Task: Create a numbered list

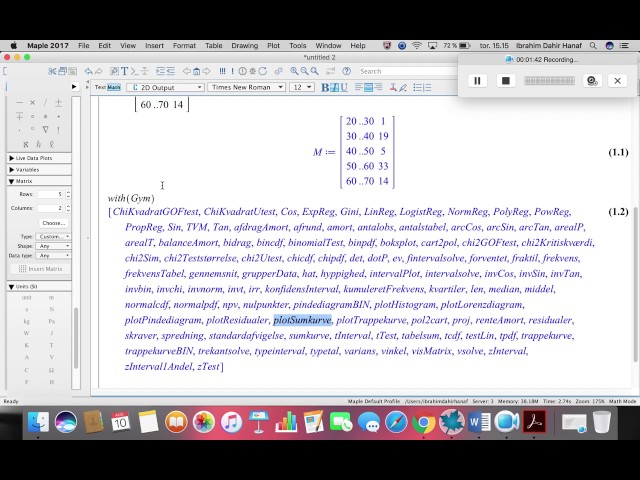Action: point(427,87)
